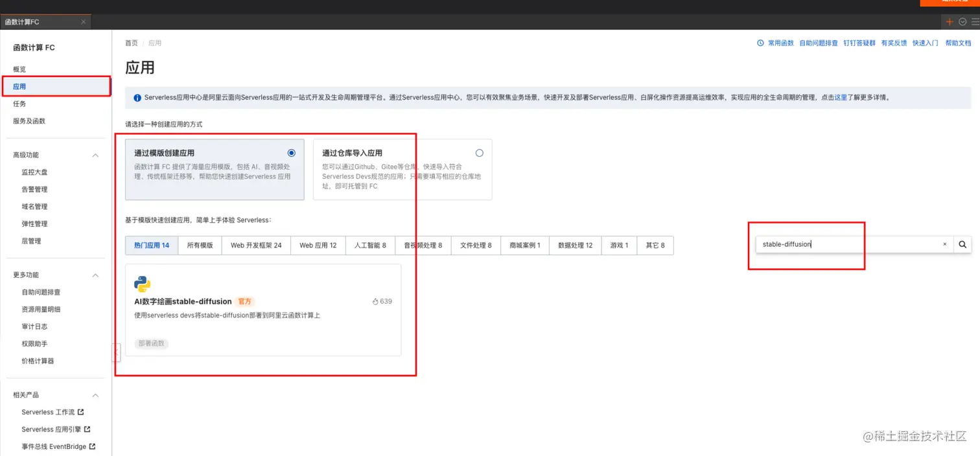980x456 pixels.
Task: Click external link icon next to Serverless 应用引擎
Action: (x=87, y=429)
